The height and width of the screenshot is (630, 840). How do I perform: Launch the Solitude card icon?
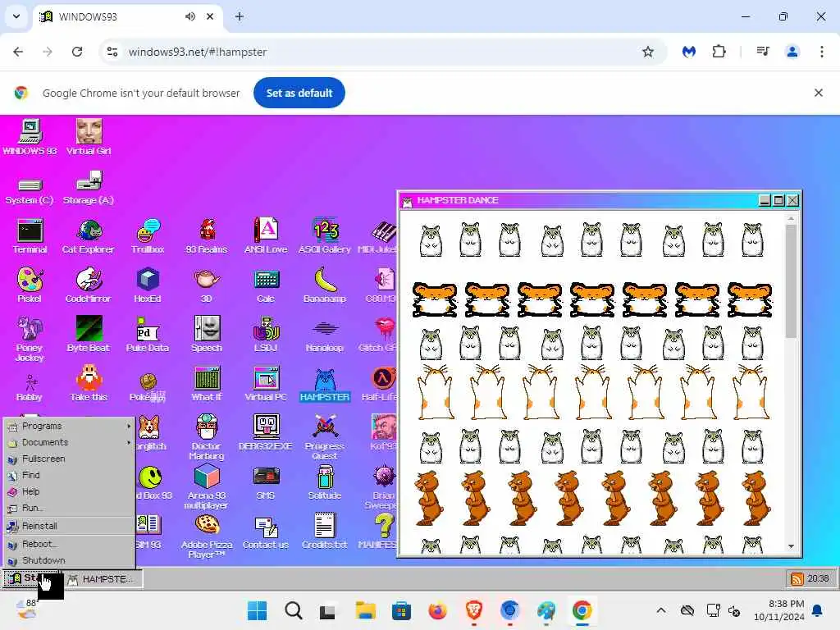pyautogui.click(x=325, y=482)
